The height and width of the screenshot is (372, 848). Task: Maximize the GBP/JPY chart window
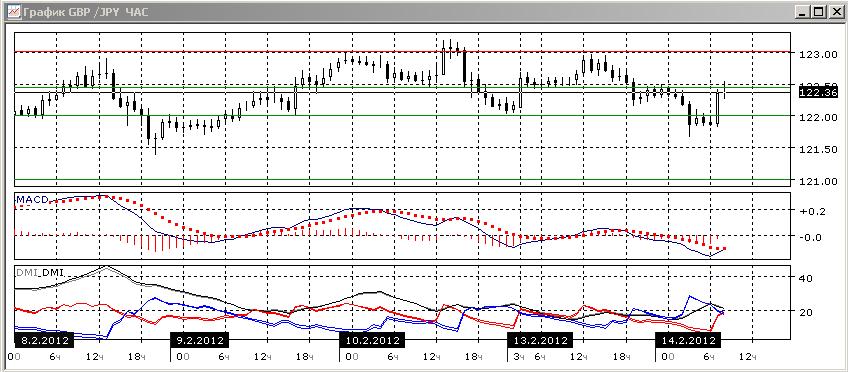click(x=818, y=11)
